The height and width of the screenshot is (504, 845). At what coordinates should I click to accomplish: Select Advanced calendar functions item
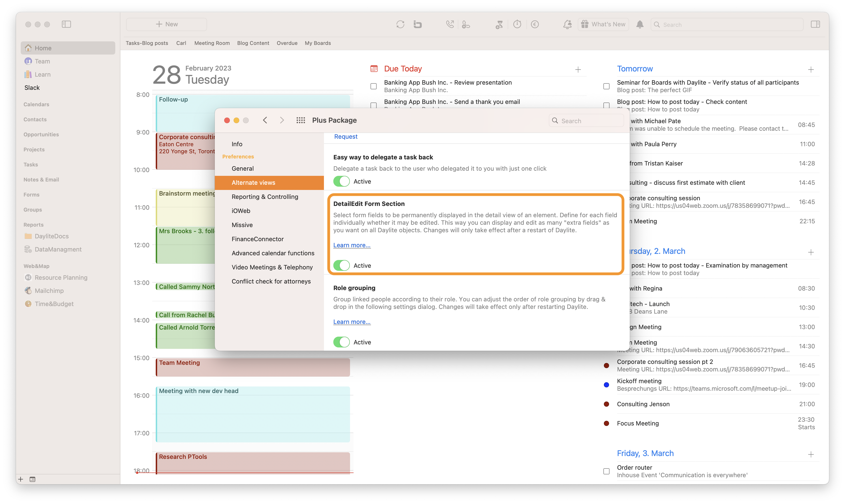(269, 253)
